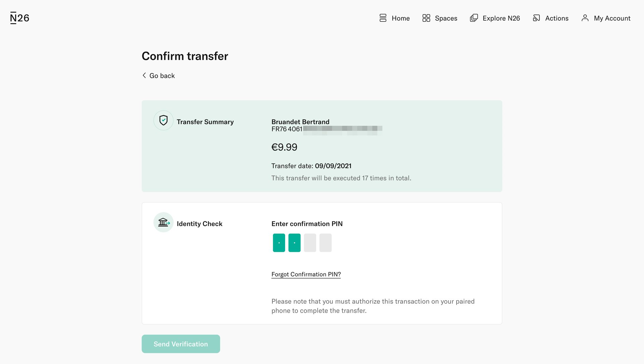Select the third empty PIN box

click(x=310, y=242)
